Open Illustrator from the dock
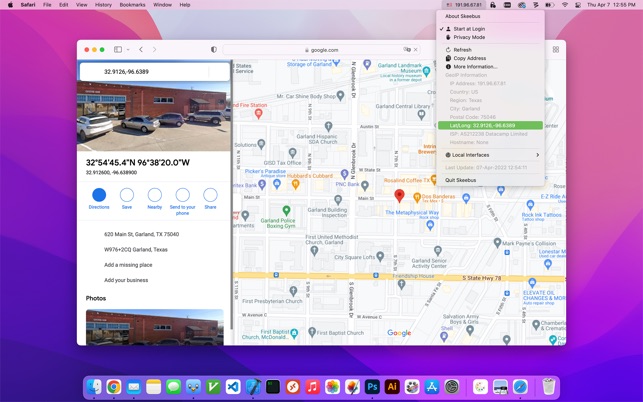Screen dimensions: 643x402 [392, 387]
